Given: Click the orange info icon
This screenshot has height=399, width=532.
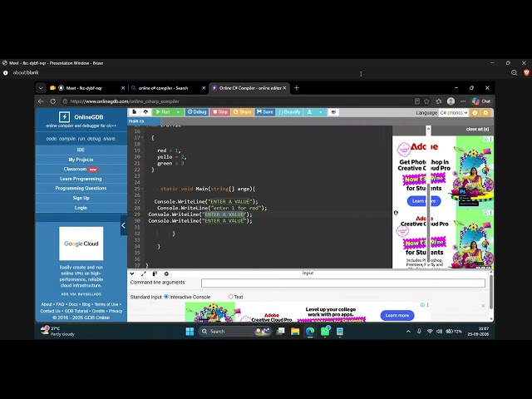Looking at the screenshot, I should click(x=475, y=113).
